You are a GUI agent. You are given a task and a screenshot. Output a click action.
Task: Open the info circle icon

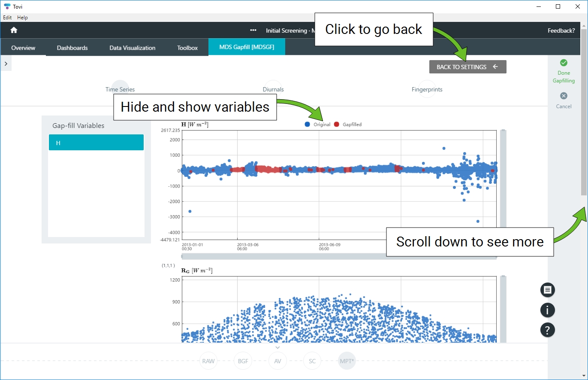[547, 310]
